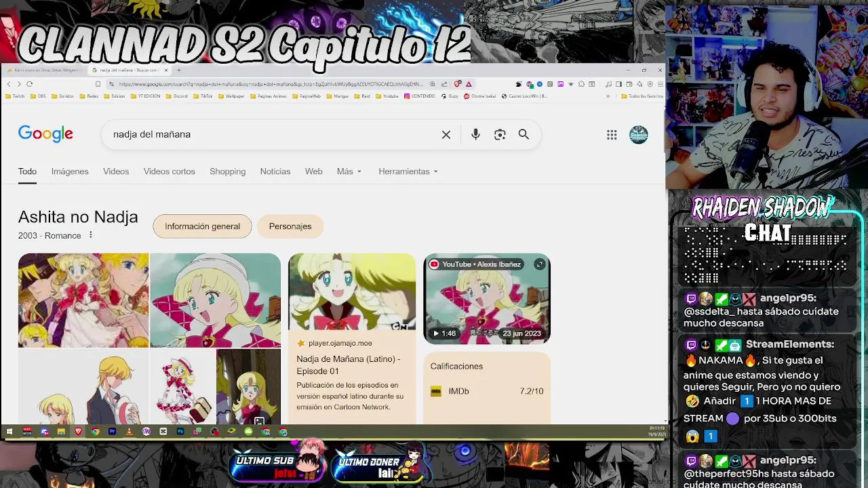This screenshot has height=488, width=868.
Task: Open Google Lens image search
Action: [x=500, y=134]
